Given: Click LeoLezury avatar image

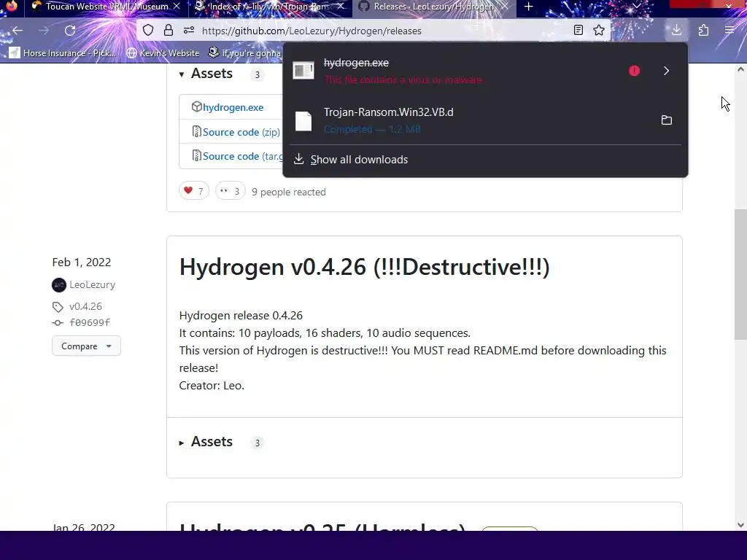Looking at the screenshot, I should point(59,285).
